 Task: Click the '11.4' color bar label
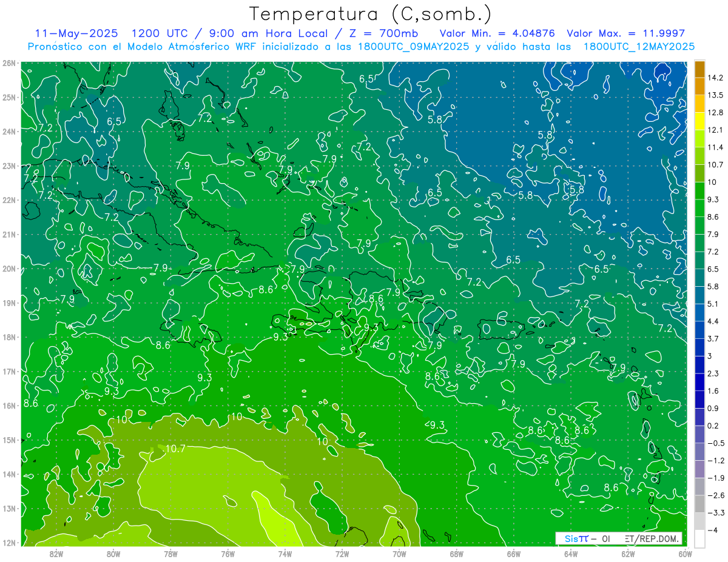(716, 147)
